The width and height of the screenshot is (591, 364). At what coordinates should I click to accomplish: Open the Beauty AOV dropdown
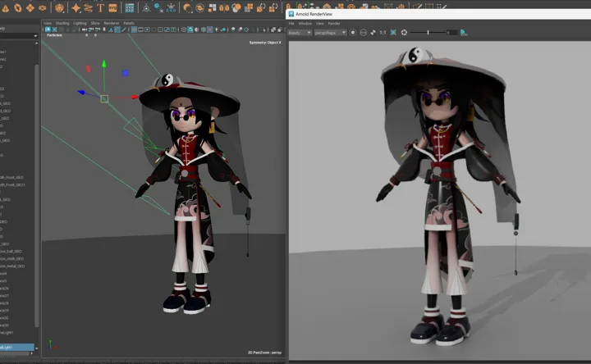(x=300, y=33)
